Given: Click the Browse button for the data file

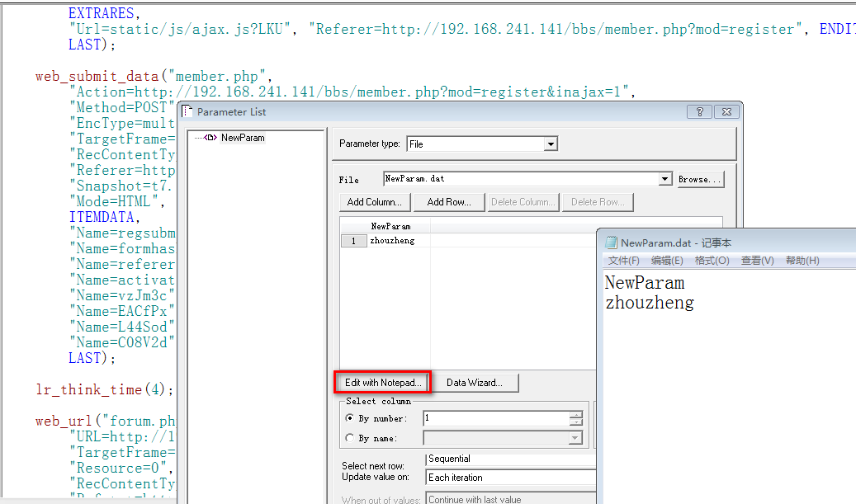Looking at the screenshot, I should (700, 178).
